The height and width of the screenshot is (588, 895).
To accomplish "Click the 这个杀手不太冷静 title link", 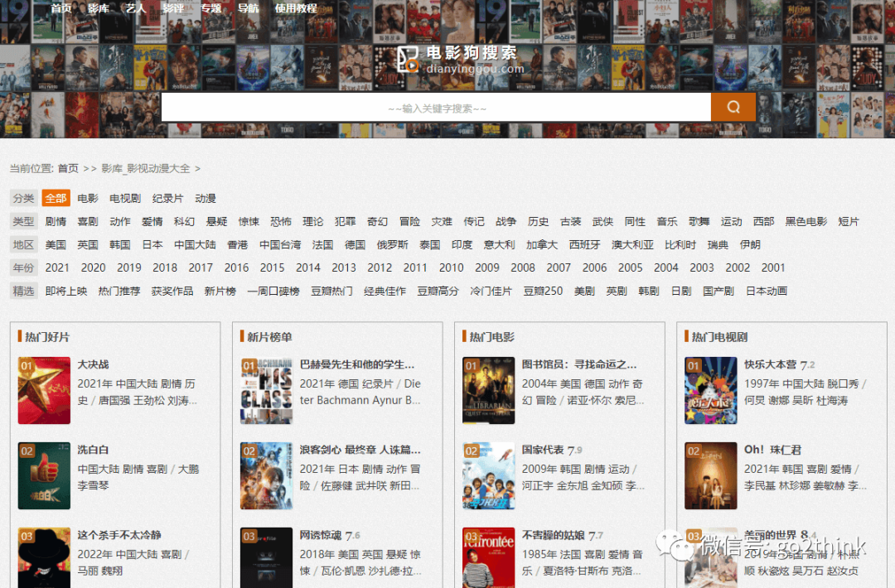I will click(x=119, y=535).
